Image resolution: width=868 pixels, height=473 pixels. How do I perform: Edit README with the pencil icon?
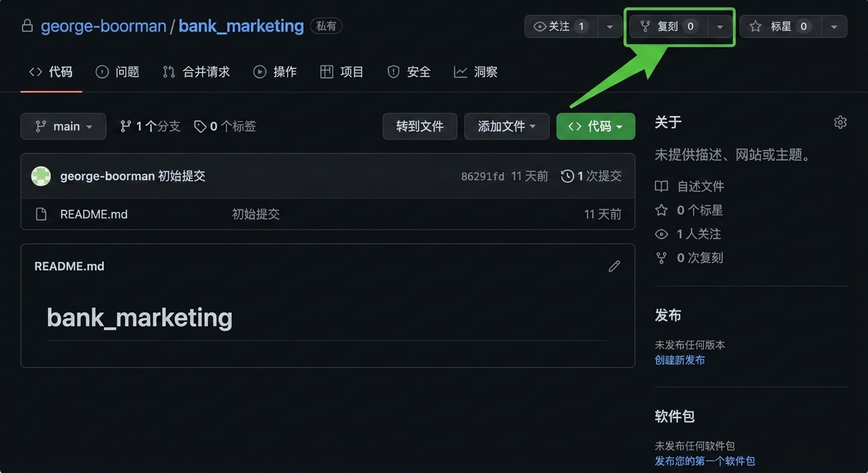click(x=614, y=266)
